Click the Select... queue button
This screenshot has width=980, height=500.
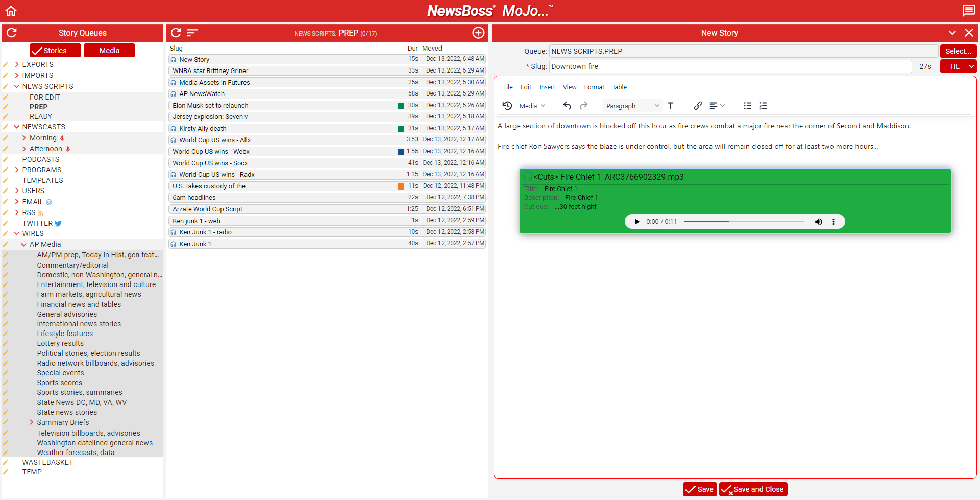[958, 51]
